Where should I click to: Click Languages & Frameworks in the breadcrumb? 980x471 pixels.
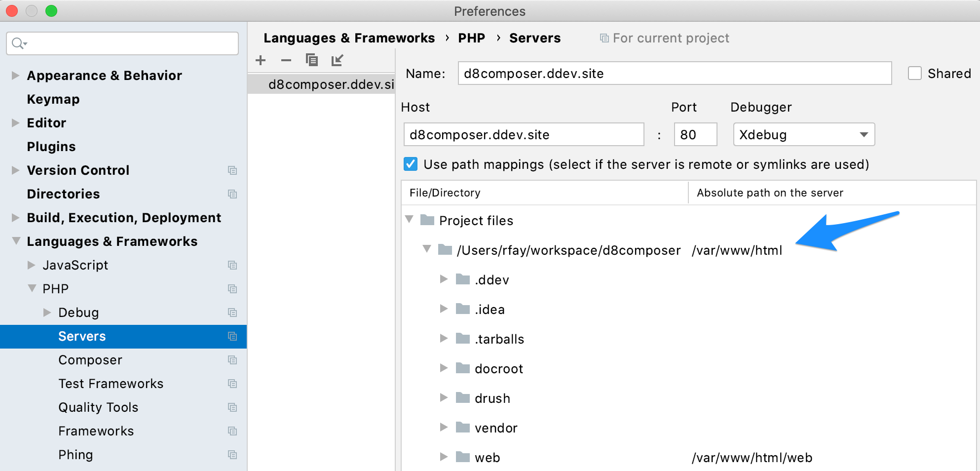click(349, 38)
